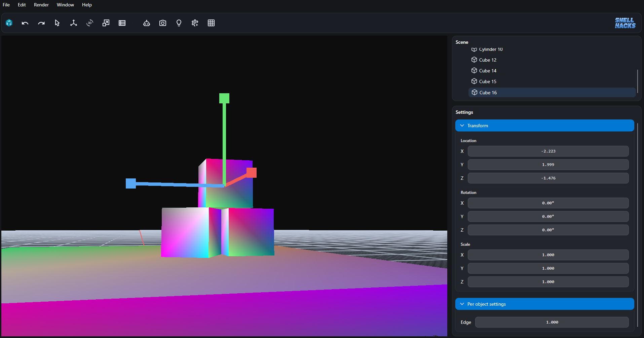644x338 pixels.
Task: Click the undo arrow
Action: click(x=25, y=23)
